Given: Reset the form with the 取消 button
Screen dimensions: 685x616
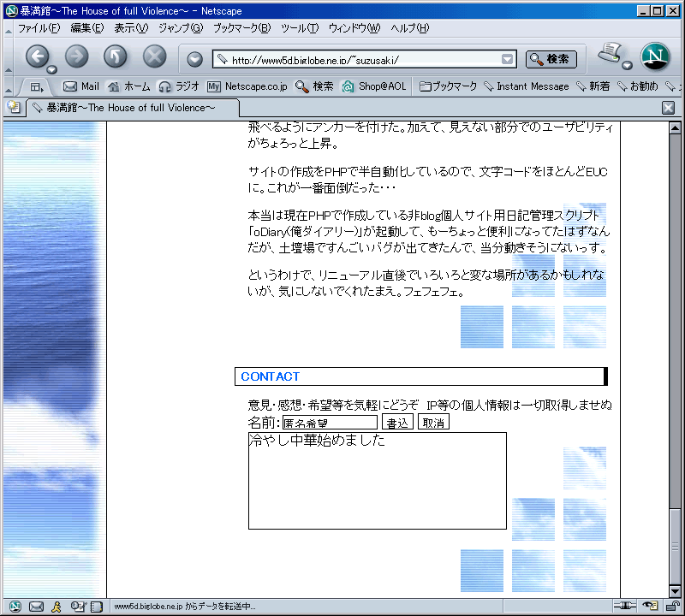Looking at the screenshot, I should pyautogui.click(x=433, y=422).
